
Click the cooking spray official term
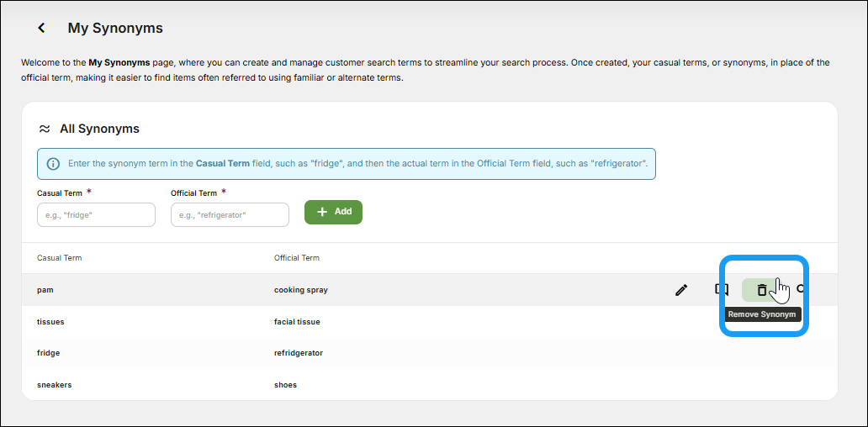click(x=301, y=290)
